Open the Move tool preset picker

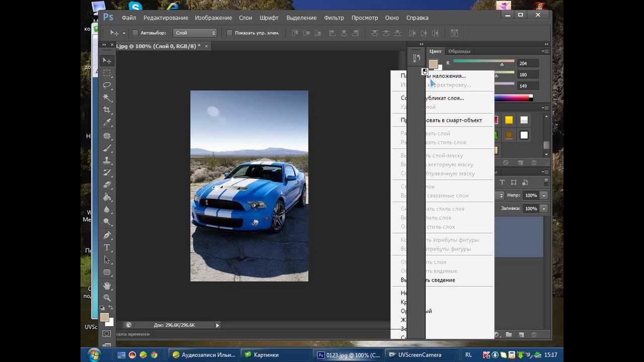tap(124, 33)
